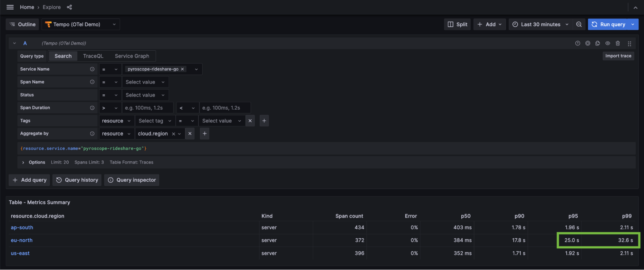644x270 pixels.
Task: Open the Last 30 minutes time picker
Action: click(x=540, y=24)
